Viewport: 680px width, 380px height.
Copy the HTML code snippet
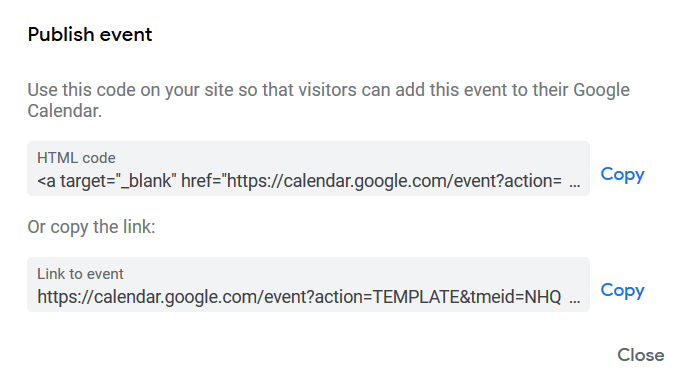[x=622, y=174]
